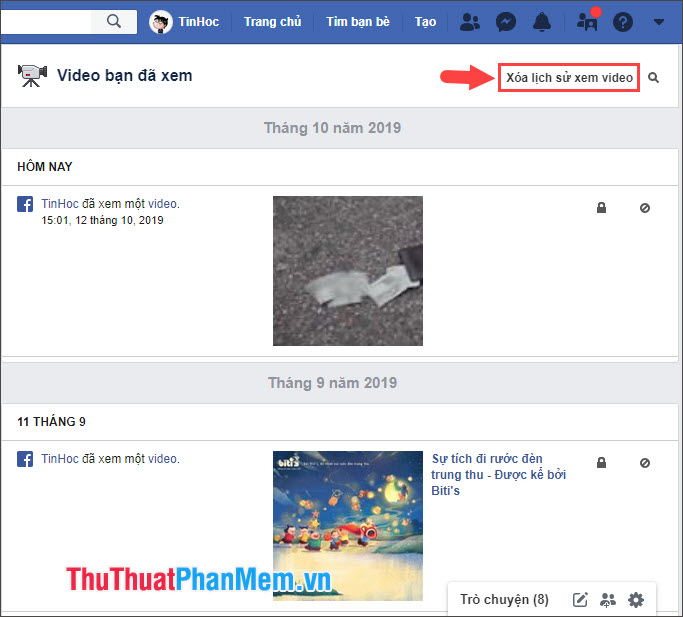Compose new message icon in chat bar
This screenshot has height=617, width=683.
[x=580, y=600]
